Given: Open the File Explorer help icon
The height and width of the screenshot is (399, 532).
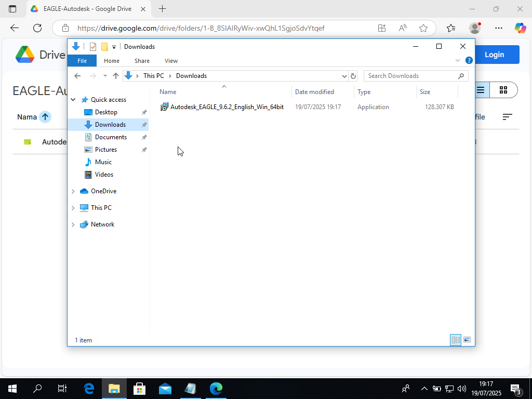Looking at the screenshot, I should (x=469, y=61).
